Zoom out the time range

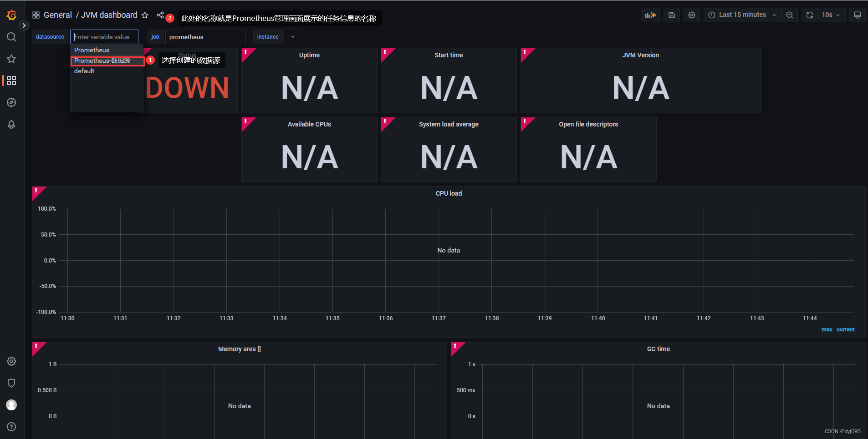click(790, 15)
